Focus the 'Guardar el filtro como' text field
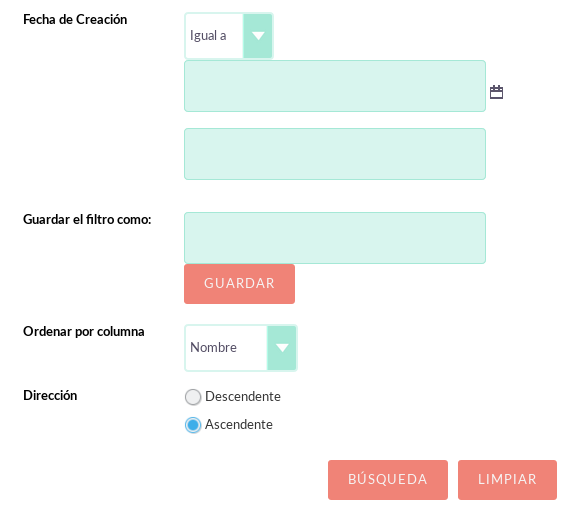 click(x=335, y=238)
